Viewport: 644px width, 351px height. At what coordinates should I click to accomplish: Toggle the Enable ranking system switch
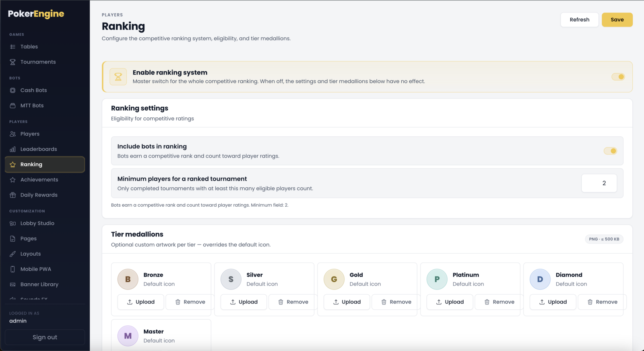point(618,77)
